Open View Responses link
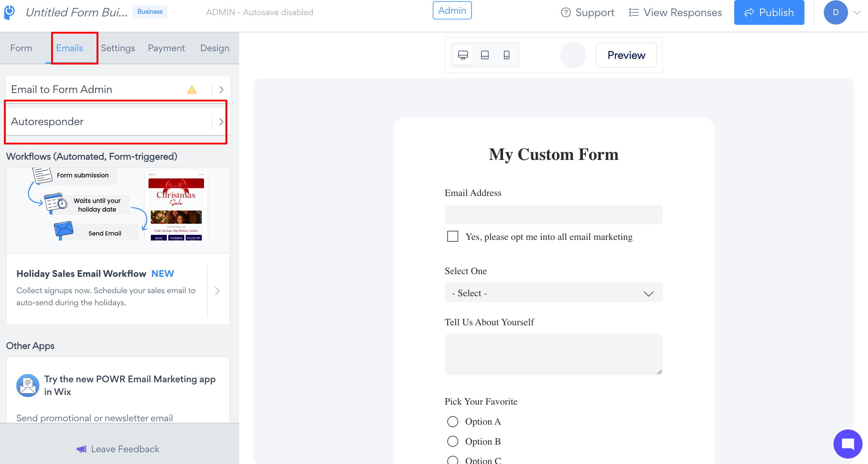 tap(675, 12)
